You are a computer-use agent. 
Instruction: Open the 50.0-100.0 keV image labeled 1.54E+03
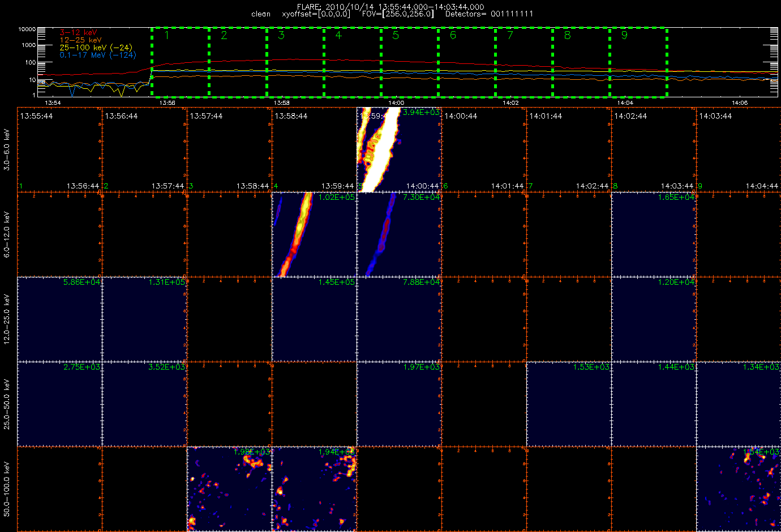(x=739, y=489)
